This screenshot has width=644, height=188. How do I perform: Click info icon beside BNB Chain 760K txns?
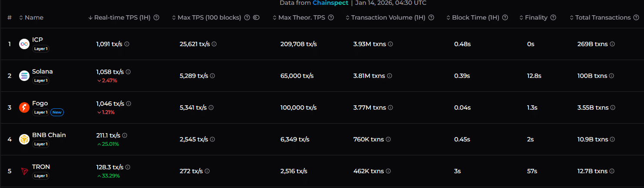pyautogui.click(x=388, y=139)
